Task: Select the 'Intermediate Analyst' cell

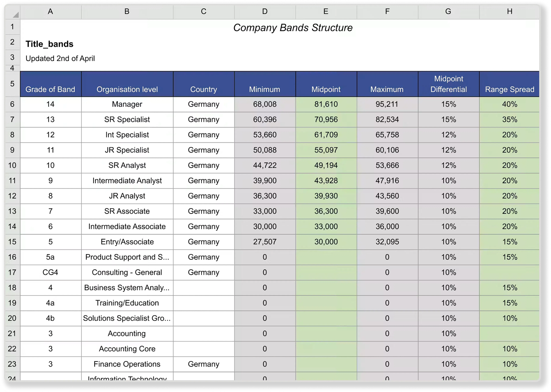Action: pyautogui.click(x=127, y=181)
